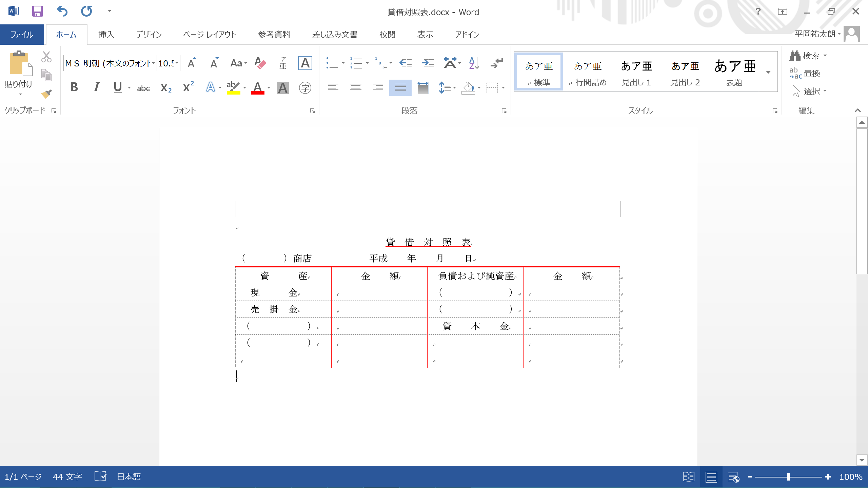868x488 pixels.
Task: Toggle Italic formatting
Action: click(96, 87)
